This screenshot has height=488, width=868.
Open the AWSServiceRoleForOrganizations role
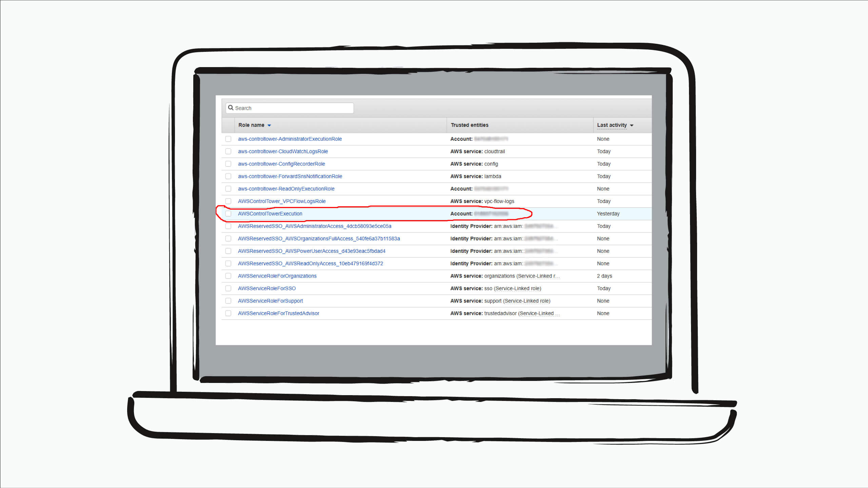pos(277,276)
